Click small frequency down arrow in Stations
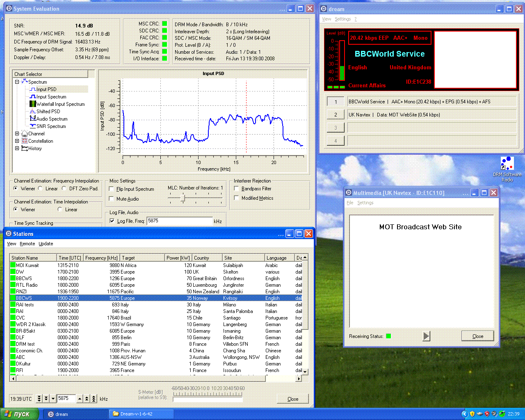Viewport: 525px width, 420px height. point(53,399)
